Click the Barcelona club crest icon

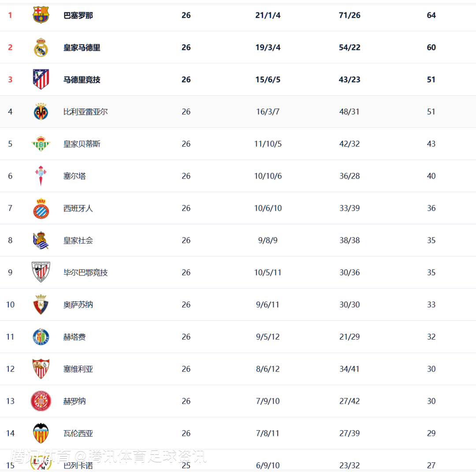41,15
